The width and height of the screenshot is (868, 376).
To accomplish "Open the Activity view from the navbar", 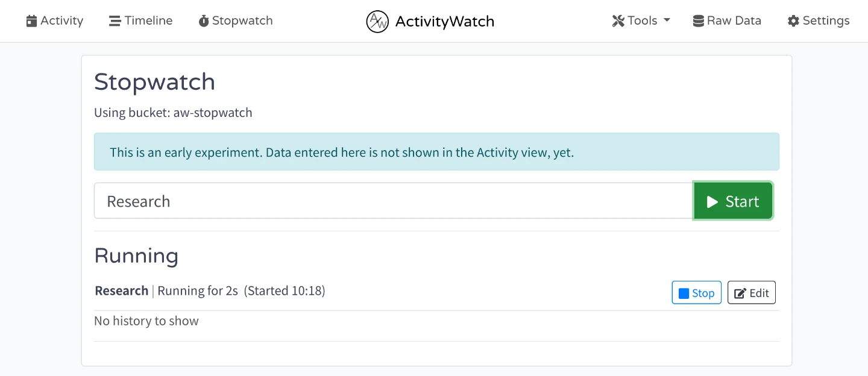I will 61,21.
